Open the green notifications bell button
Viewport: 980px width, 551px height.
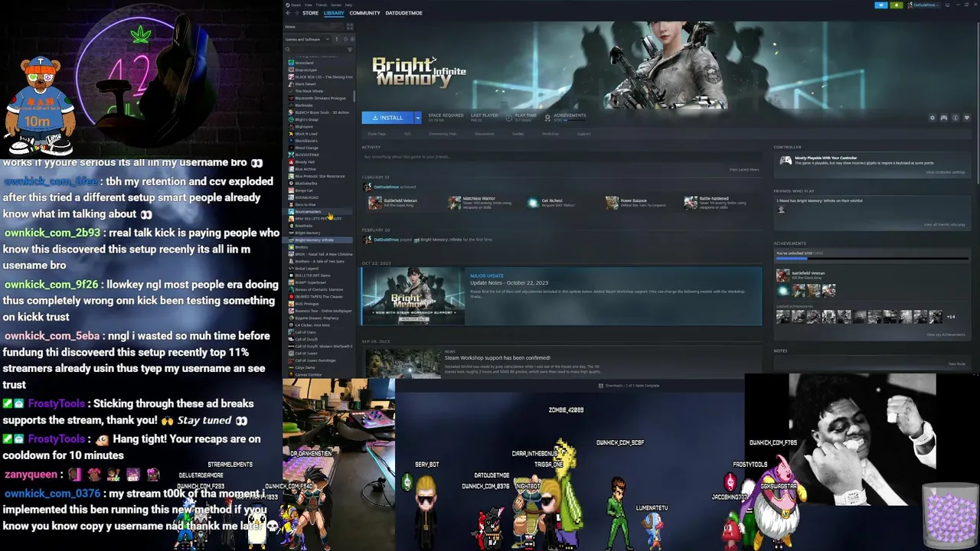897,5
